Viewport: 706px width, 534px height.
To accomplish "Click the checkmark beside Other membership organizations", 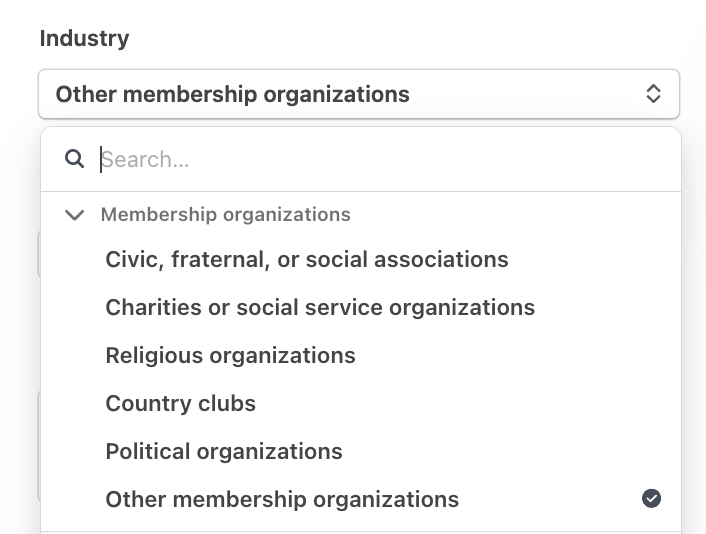I will tap(651, 498).
